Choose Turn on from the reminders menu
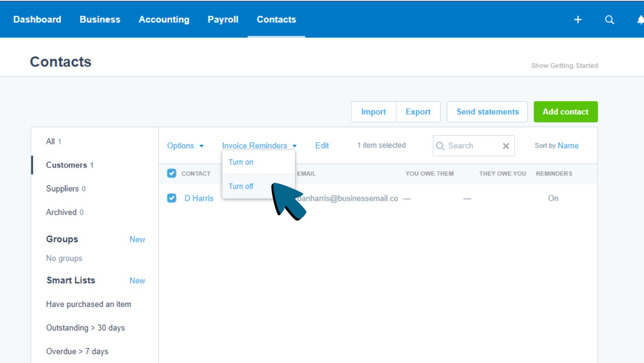This screenshot has width=644, height=363. coord(258,162)
